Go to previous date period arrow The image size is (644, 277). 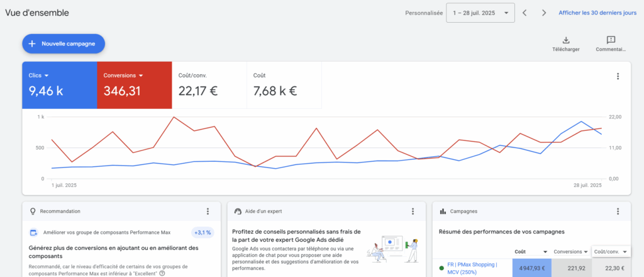[525, 13]
